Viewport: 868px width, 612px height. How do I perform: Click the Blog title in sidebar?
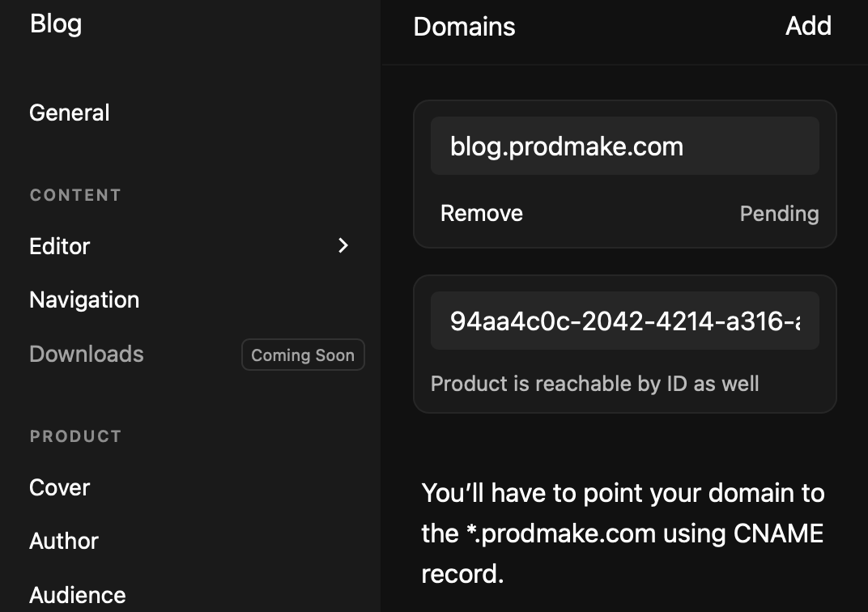[x=56, y=23]
